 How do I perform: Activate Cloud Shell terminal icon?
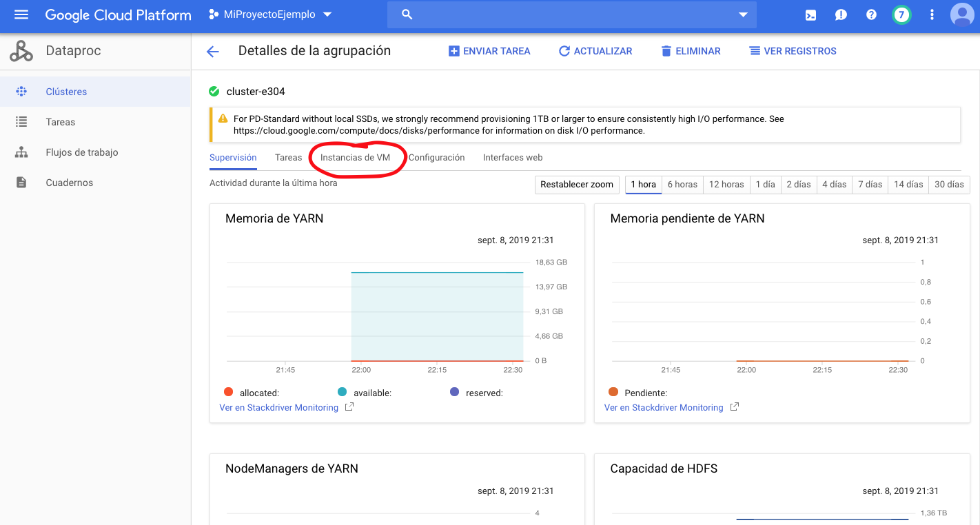811,14
